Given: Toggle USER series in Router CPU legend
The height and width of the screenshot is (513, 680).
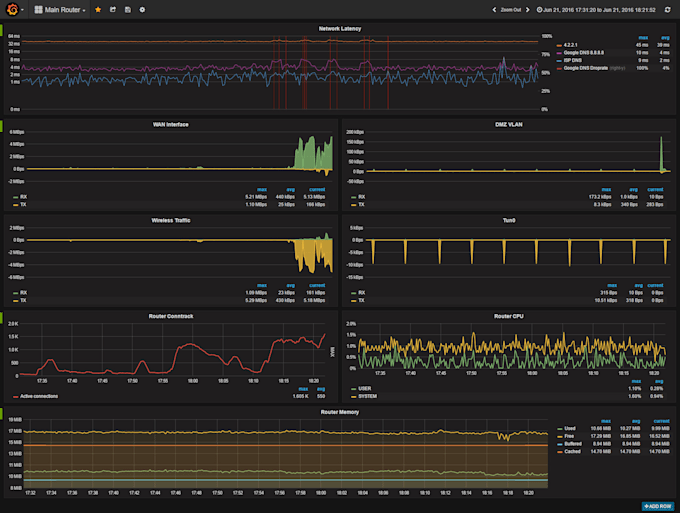Looking at the screenshot, I should click(x=365, y=389).
